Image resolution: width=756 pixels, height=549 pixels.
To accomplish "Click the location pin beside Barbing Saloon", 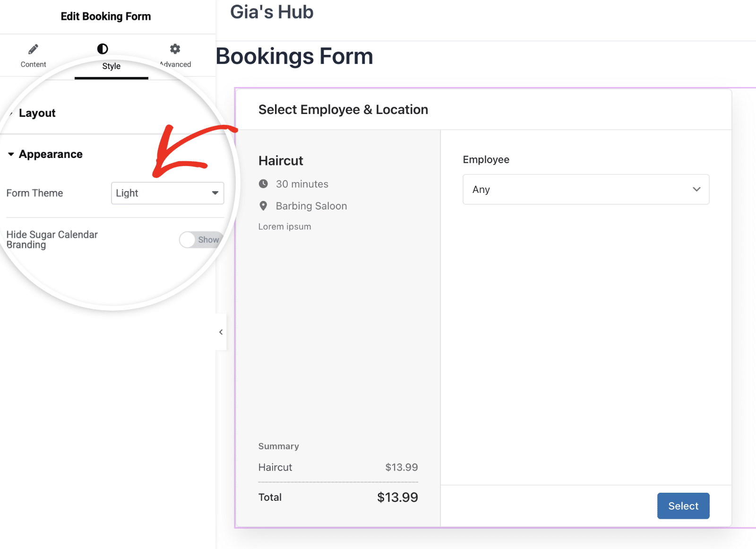I will click(264, 206).
